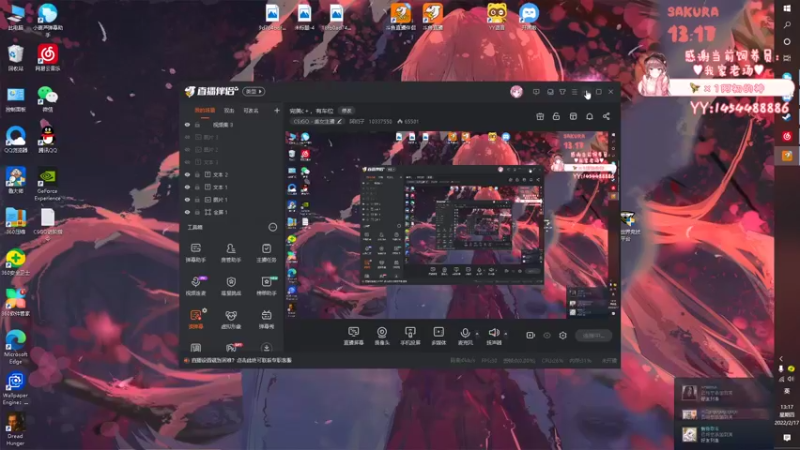Image resolution: width=800 pixels, height=450 pixels.
Task: Open the taskbar search icon
Action: pos(787,24)
